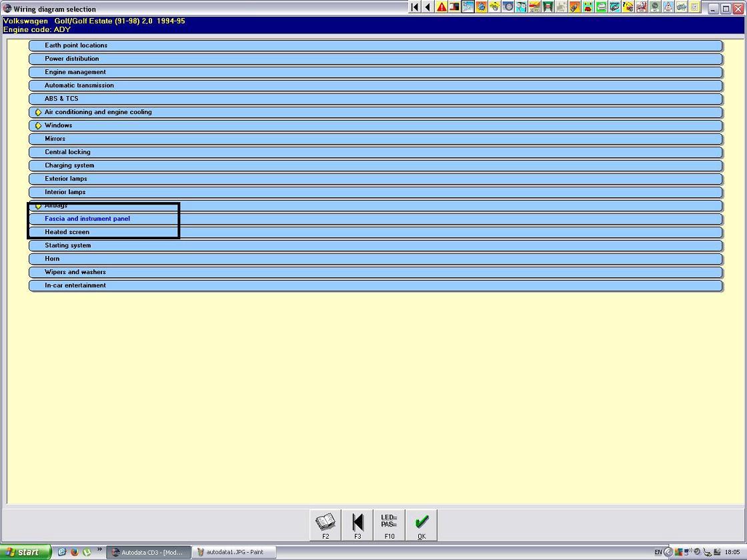The width and height of the screenshot is (747, 560).
Task: Expand the Airbags entry diamond marker
Action: (x=38, y=205)
